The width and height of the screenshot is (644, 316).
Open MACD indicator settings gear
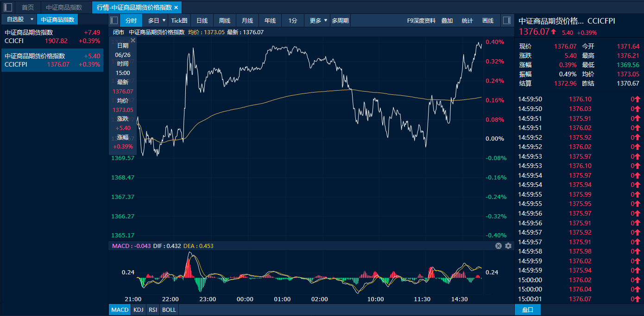[508, 246]
